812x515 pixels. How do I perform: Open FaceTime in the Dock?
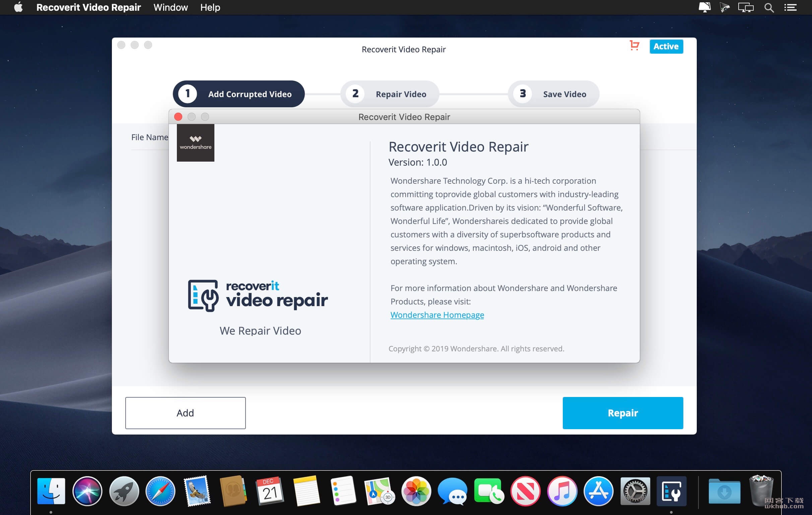pyautogui.click(x=489, y=491)
